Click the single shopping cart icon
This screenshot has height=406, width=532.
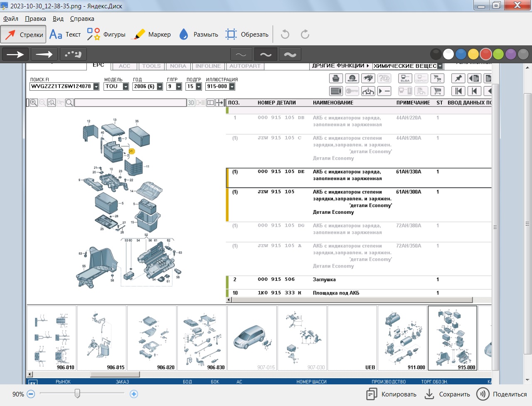[437, 91]
